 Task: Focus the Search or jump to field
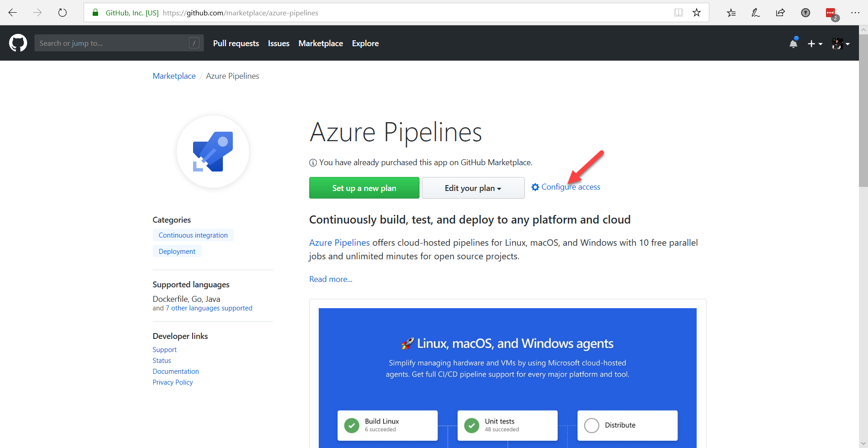pos(119,43)
